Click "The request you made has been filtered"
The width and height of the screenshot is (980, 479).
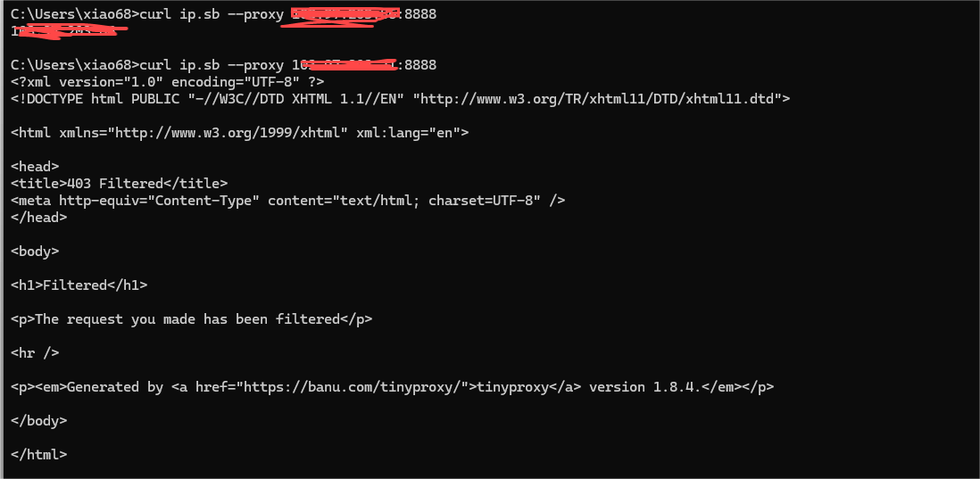point(187,319)
